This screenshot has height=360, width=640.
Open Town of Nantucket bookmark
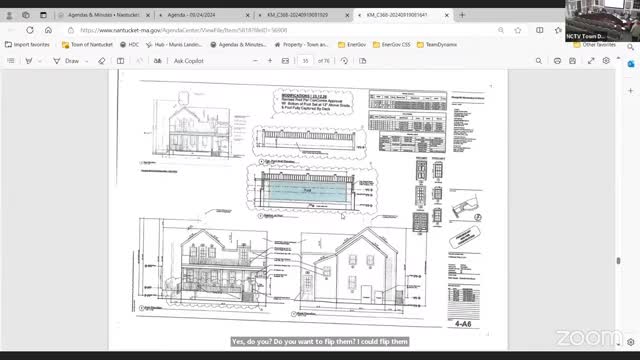pyautogui.click(x=87, y=44)
